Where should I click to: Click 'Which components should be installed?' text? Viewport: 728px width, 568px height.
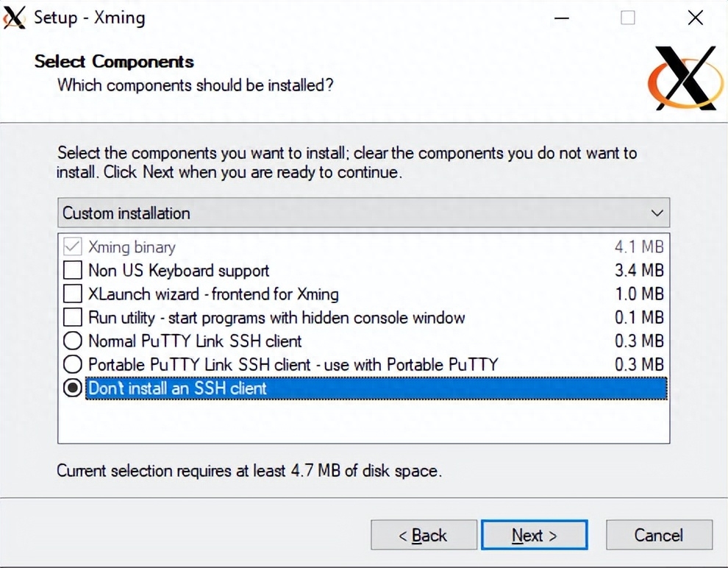[196, 85]
